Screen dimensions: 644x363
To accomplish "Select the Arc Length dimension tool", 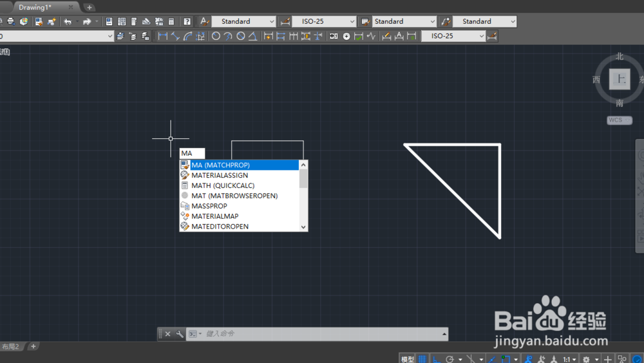I will tap(187, 36).
